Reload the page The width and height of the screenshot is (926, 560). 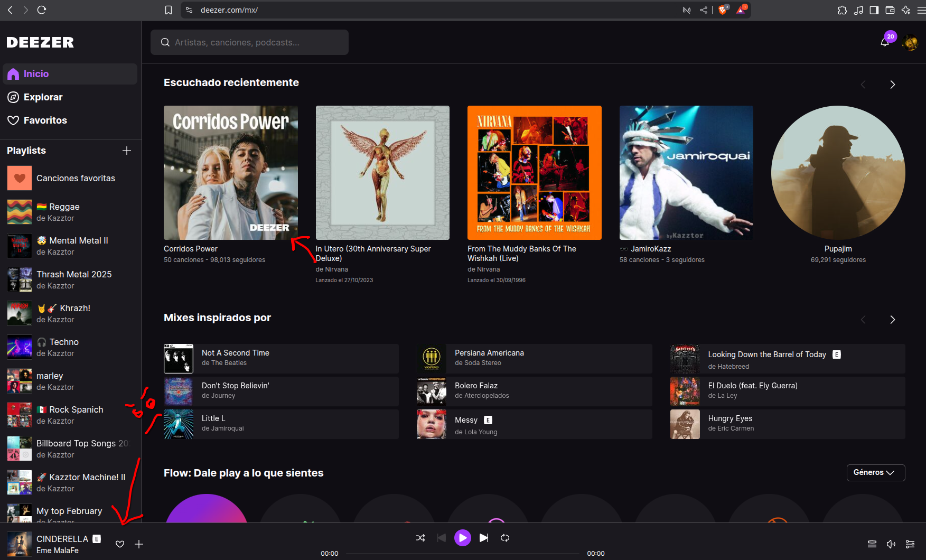pyautogui.click(x=42, y=10)
